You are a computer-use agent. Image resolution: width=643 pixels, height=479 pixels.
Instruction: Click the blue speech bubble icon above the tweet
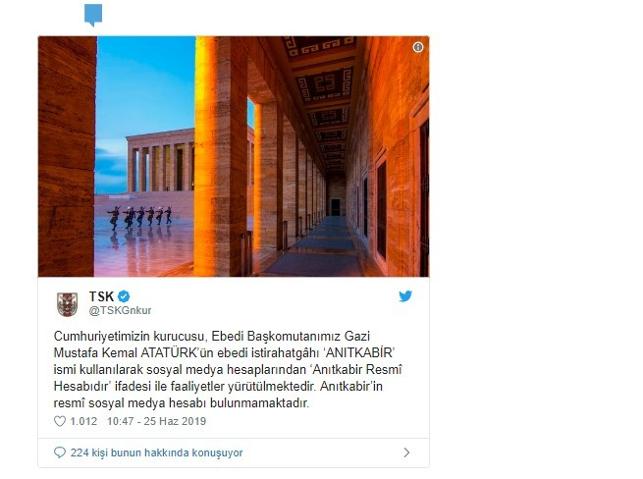[93, 15]
